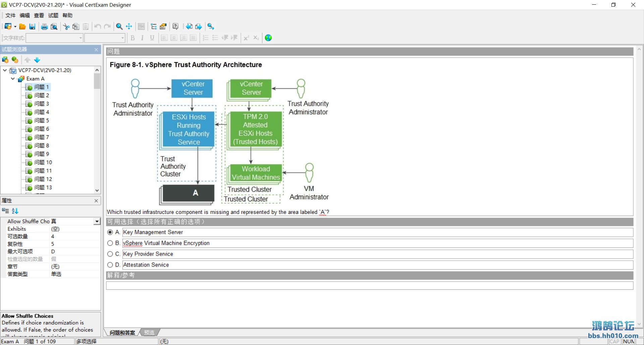This screenshot has width=644, height=345.
Task: Open Allow Shuffle Choices value dropdown
Action: pyautogui.click(x=97, y=221)
